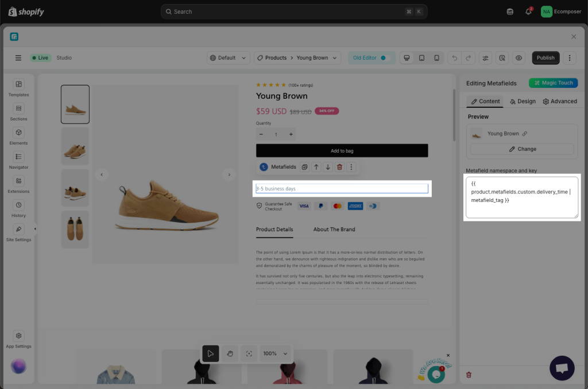Screen dimensions: 588x389
Task: Click the Live status badge
Action: (x=40, y=58)
